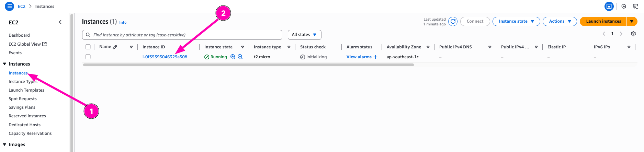Open Launch Templates in the sidebar
Image resolution: width=644 pixels, height=152 pixels.
(26, 90)
